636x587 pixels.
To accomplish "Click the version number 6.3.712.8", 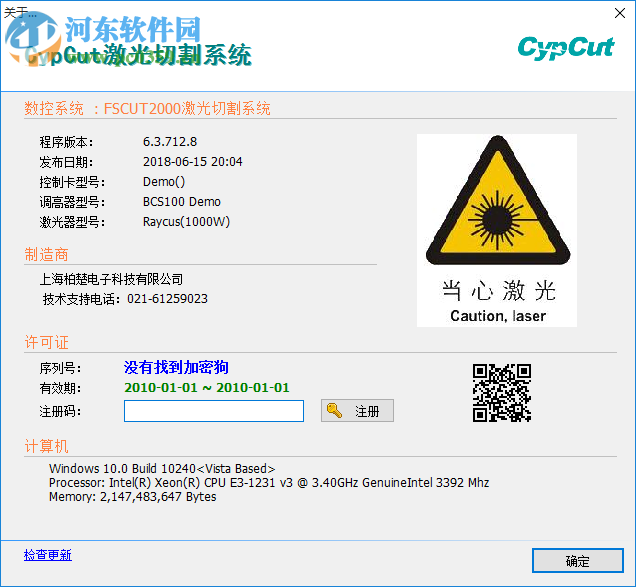I will coord(170,142).
